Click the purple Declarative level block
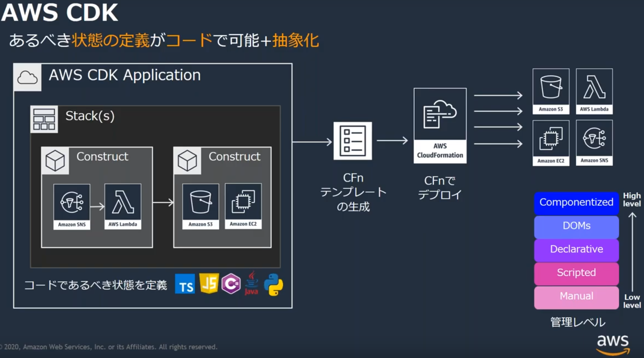Screen dimensions: 644x358 [576, 250]
